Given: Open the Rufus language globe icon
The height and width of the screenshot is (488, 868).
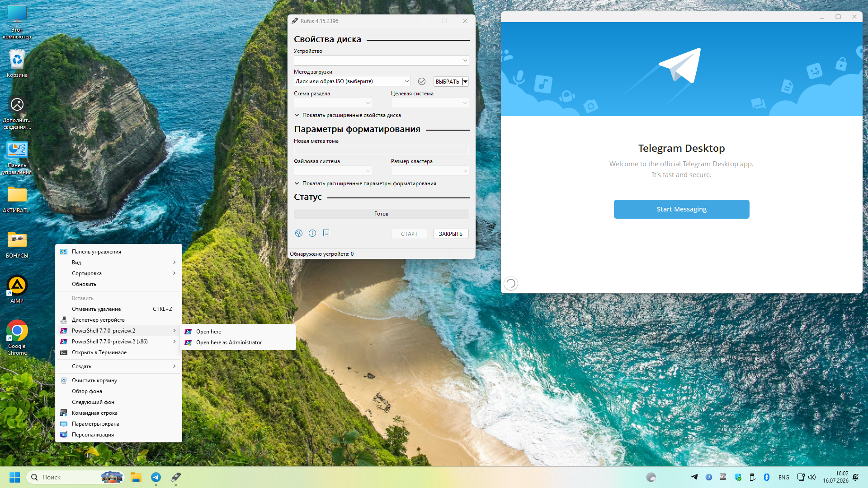Looking at the screenshot, I should coord(299,233).
